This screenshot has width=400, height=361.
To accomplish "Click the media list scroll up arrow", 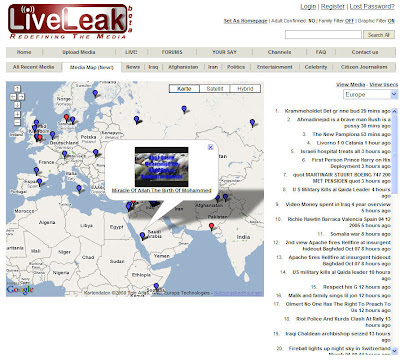I will pyautogui.click(x=394, y=111).
